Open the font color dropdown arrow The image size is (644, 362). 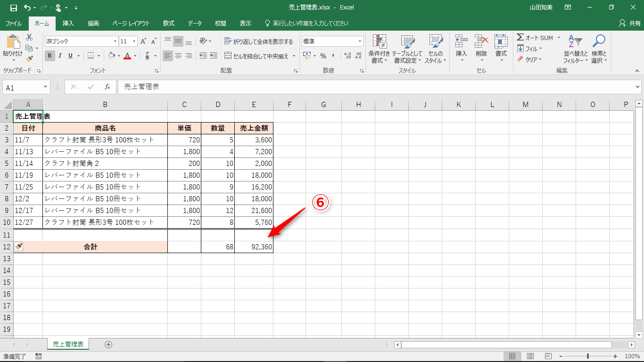[x=135, y=56]
